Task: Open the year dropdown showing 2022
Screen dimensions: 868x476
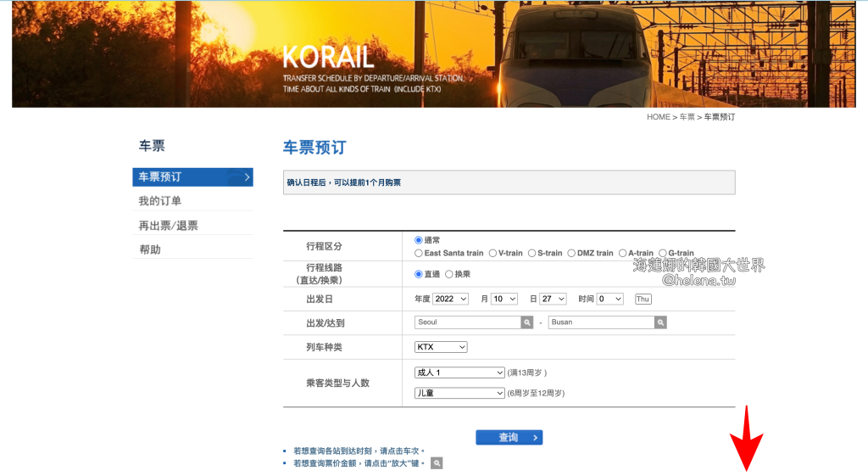Action: [x=450, y=299]
